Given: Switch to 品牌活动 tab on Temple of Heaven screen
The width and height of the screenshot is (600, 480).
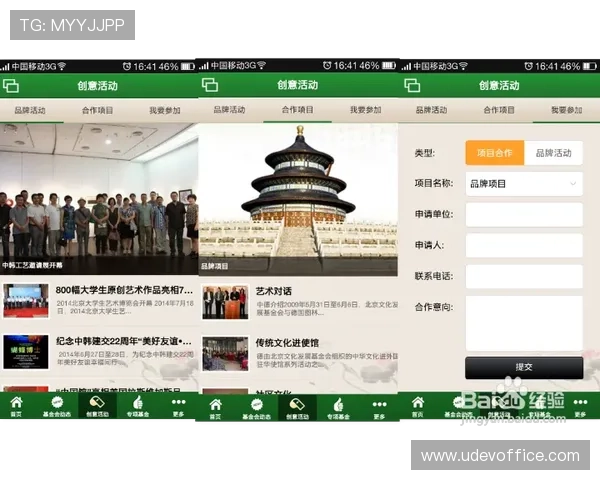Looking at the screenshot, I should pyautogui.click(x=229, y=110).
